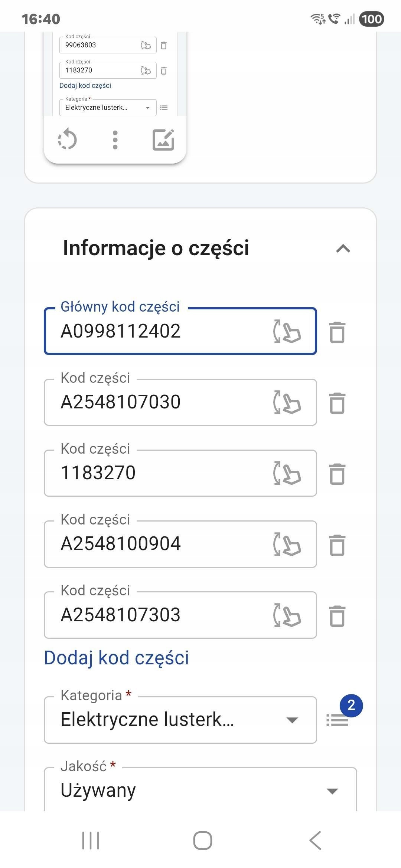This screenshot has width=401, height=868.
Task: Tap the Android back navigation button
Action: click(315, 841)
